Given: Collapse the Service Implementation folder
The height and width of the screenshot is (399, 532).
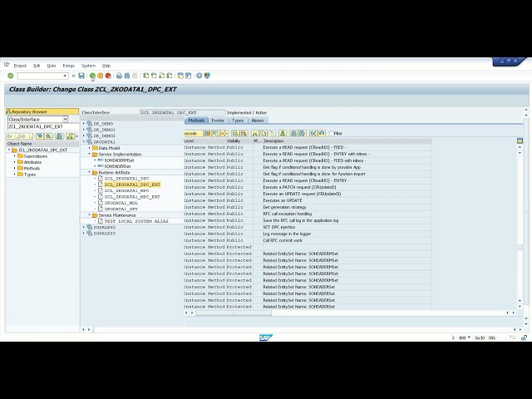Looking at the screenshot, I should pos(90,154).
